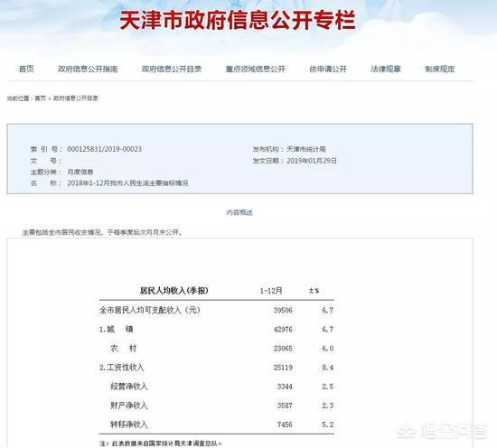Screen dimensions: 497x448
Task: Click the 2.工资性收入 row label
Action: 122,368
